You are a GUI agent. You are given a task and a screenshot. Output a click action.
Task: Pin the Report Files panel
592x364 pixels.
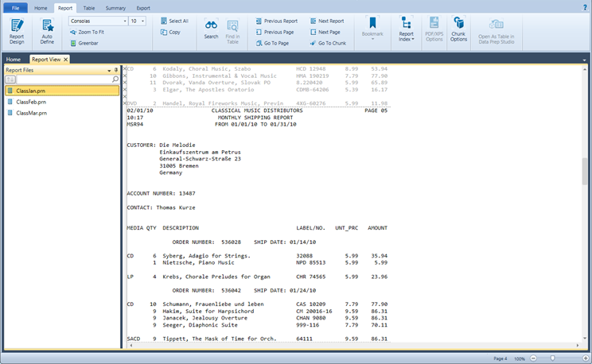(x=116, y=70)
